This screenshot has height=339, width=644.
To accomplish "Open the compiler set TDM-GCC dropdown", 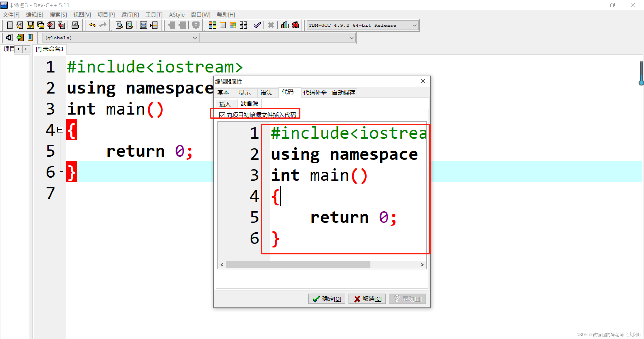I will click(x=363, y=25).
